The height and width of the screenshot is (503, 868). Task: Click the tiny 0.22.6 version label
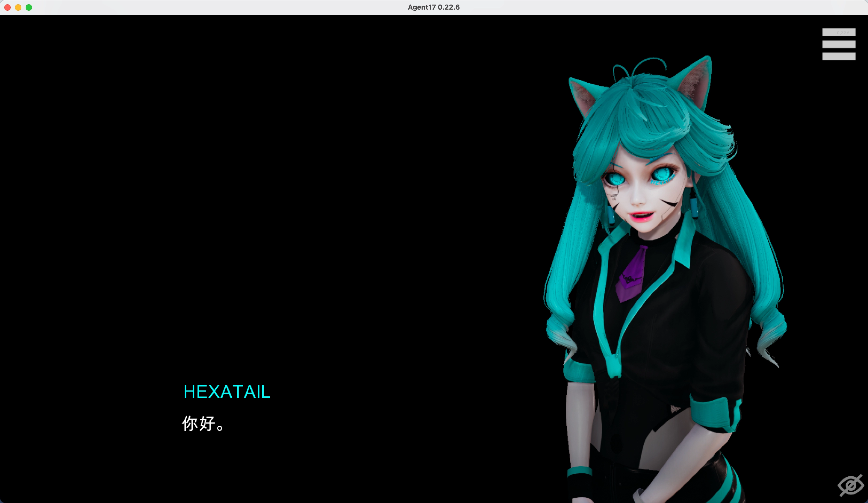pyautogui.click(x=843, y=33)
